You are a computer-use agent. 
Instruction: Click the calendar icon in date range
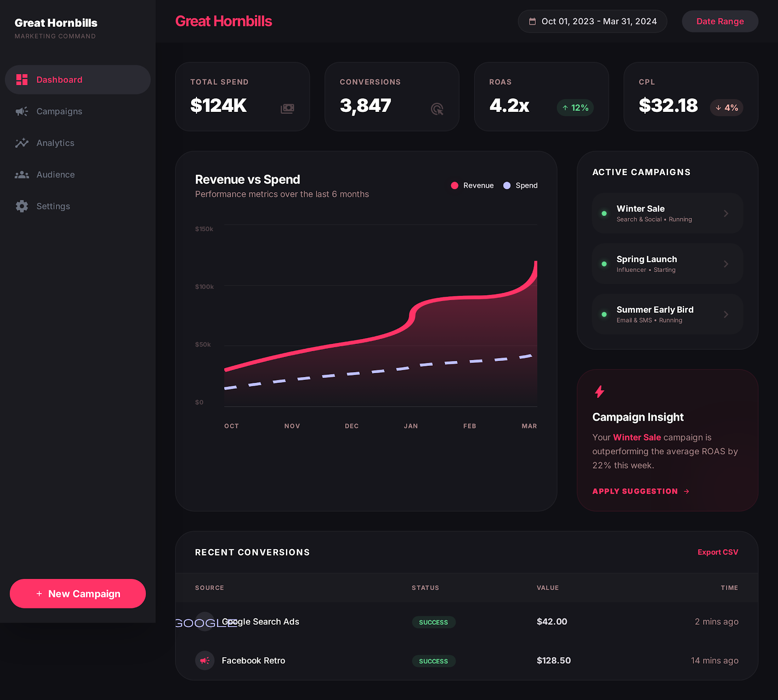click(532, 21)
